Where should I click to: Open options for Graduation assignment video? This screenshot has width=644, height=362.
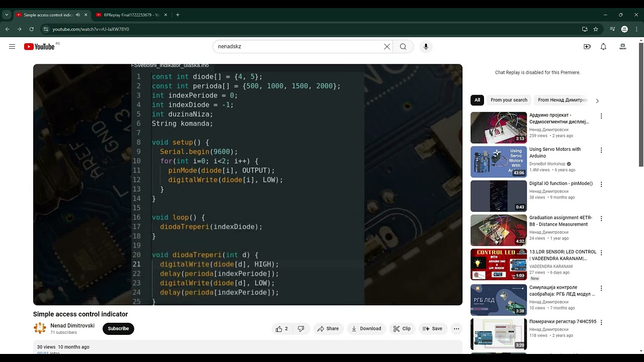(x=601, y=219)
